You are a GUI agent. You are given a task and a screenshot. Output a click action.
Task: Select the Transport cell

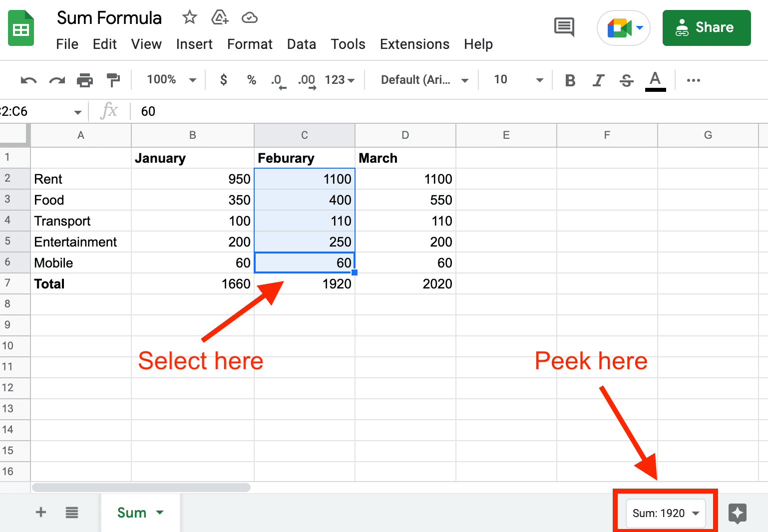pyautogui.click(x=81, y=221)
